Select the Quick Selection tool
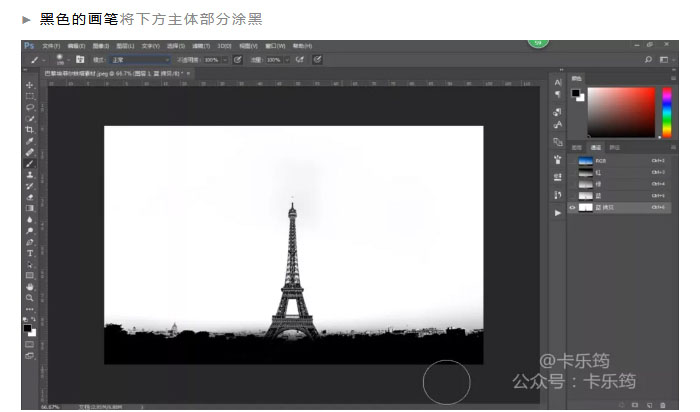This screenshot has height=412, width=700. pos(29,118)
